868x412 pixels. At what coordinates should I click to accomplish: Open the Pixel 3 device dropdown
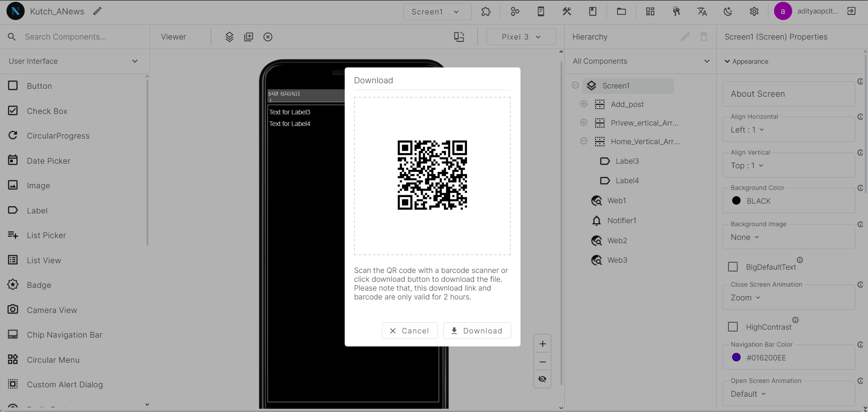click(521, 37)
